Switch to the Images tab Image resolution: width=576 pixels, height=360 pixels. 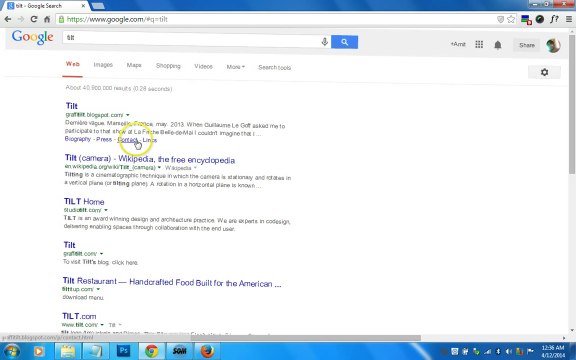tap(103, 65)
